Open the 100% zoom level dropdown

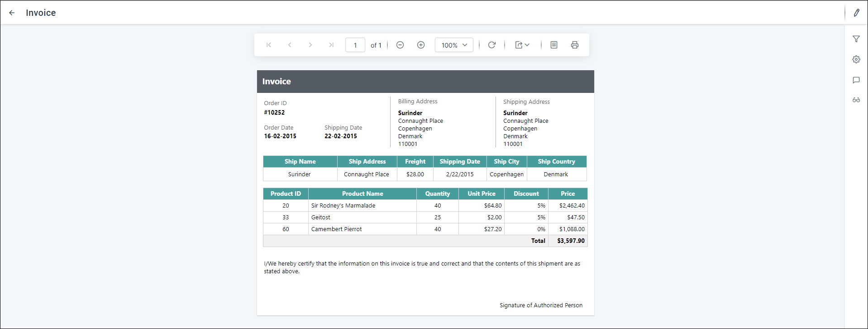454,45
